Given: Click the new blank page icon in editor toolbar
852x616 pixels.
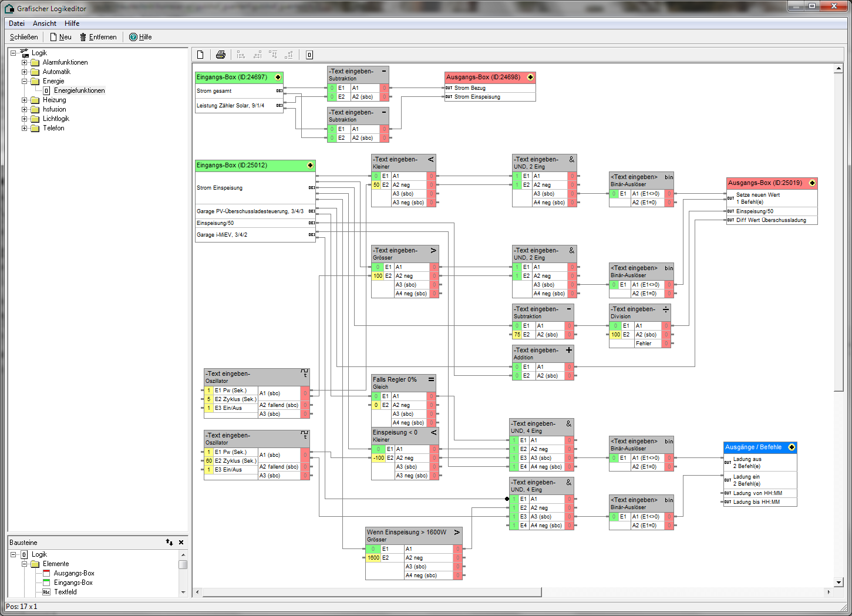Looking at the screenshot, I should [x=200, y=55].
